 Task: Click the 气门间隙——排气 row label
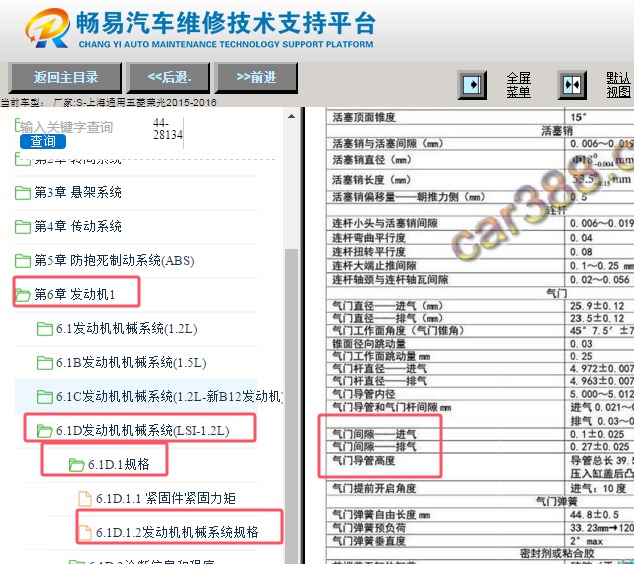pos(374,447)
